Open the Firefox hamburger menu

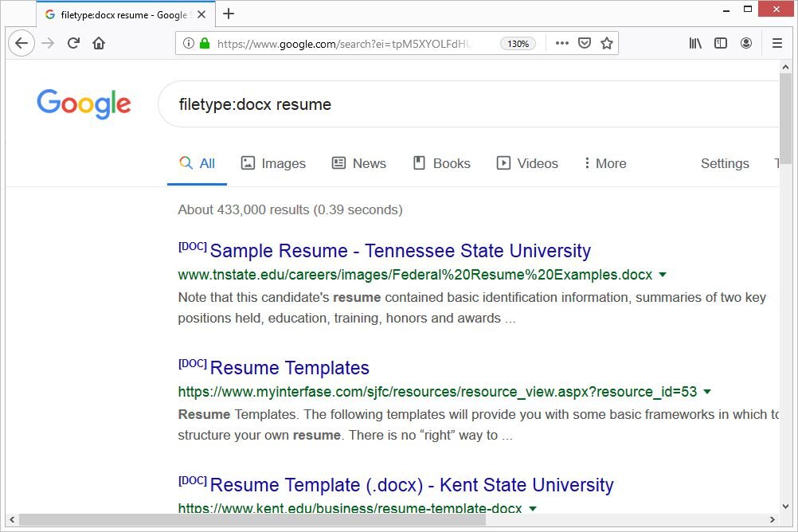click(x=777, y=43)
